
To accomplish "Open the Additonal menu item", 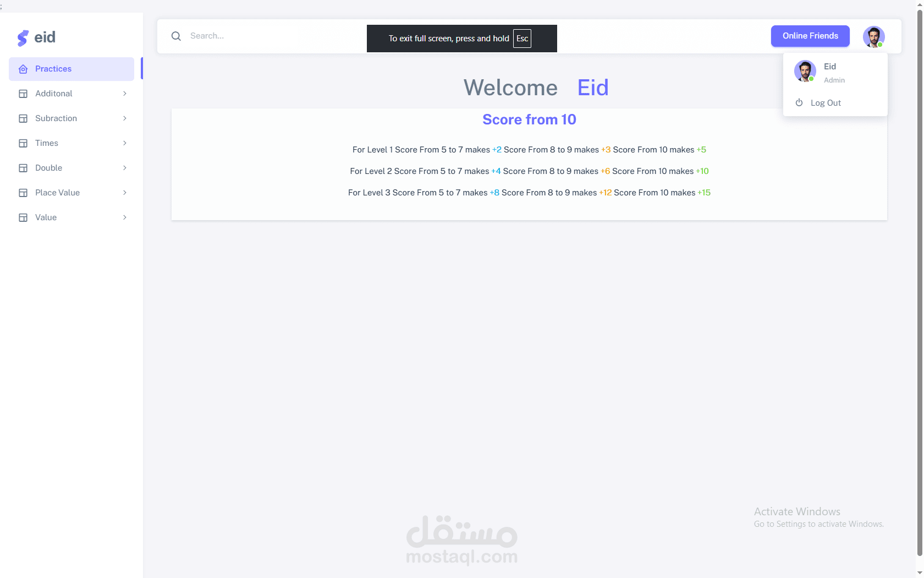I will point(71,94).
